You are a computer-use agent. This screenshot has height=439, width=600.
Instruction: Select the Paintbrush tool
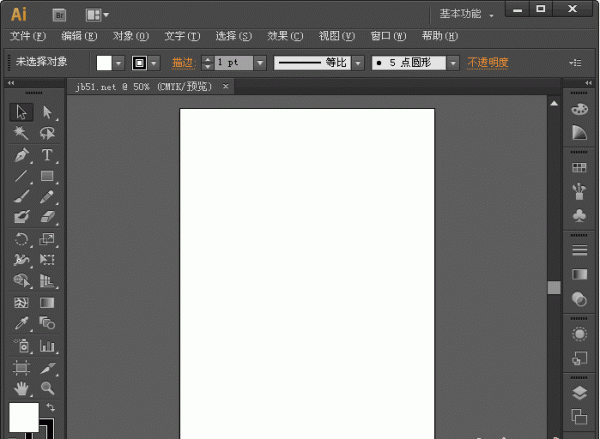(x=21, y=197)
